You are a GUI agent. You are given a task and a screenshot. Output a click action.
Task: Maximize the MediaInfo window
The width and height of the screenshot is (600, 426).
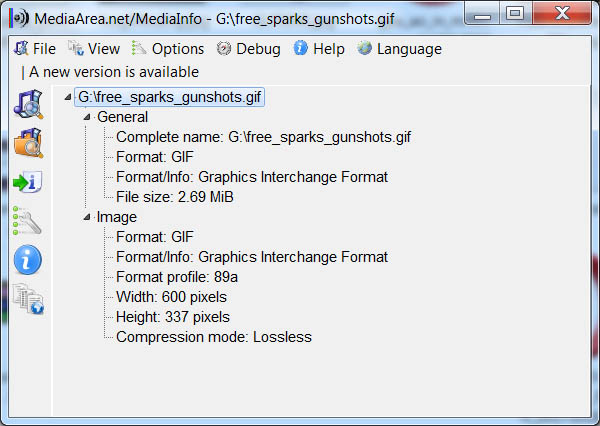pos(515,14)
